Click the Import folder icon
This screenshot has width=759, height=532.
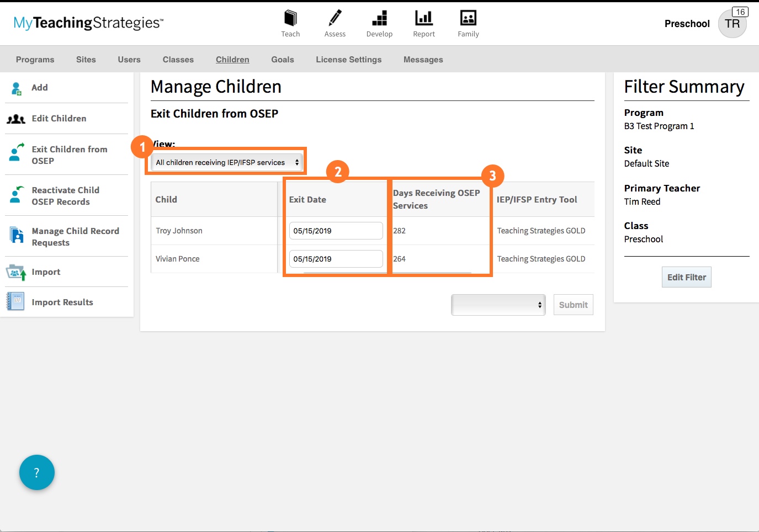pyautogui.click(x=16, y=272)
